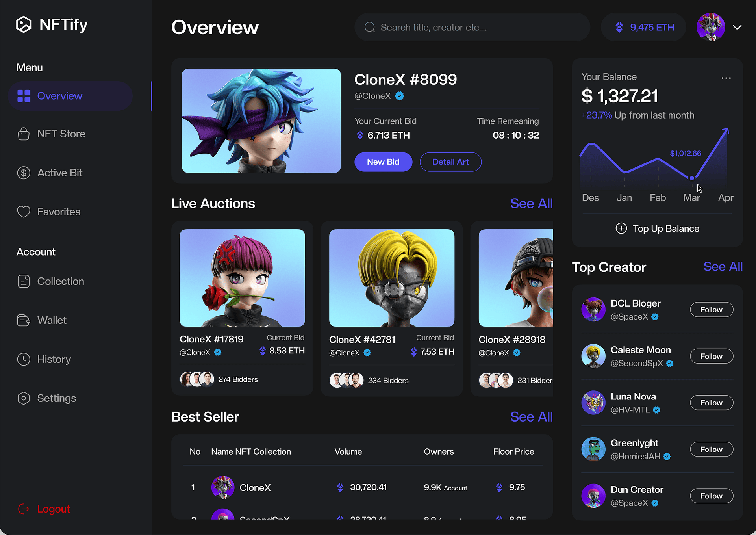
Task: Follow DCL Bloger
Action: 712,310
